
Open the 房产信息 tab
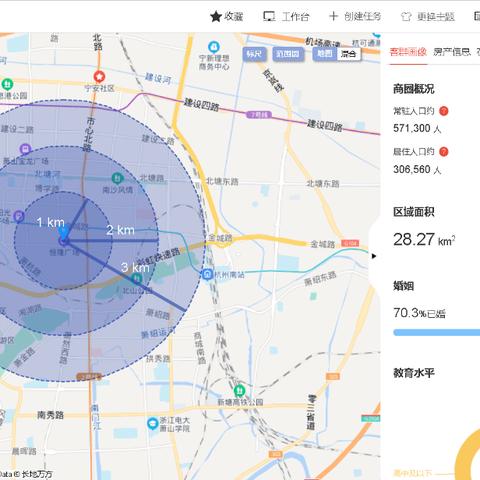click(x=452, y=52)
